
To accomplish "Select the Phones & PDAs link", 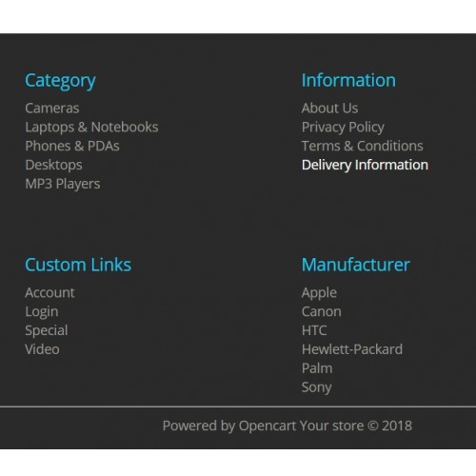I will click(72, 146).
